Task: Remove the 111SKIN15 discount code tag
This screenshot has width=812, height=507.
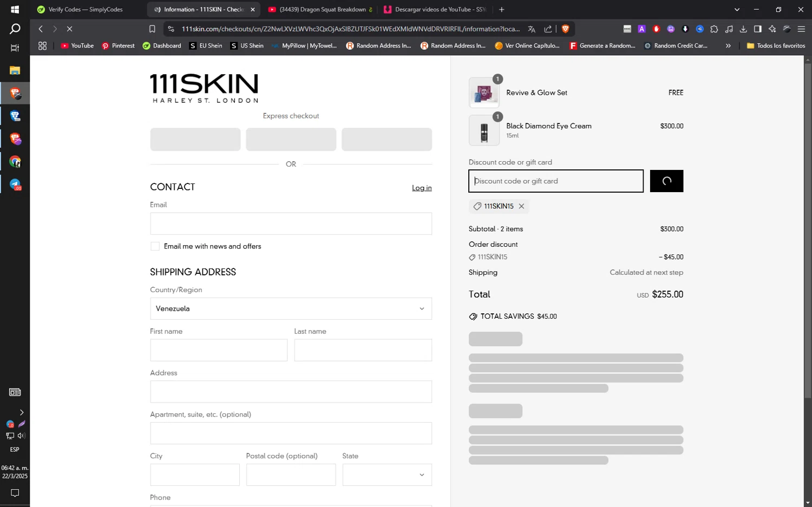Action: point(521,206)
